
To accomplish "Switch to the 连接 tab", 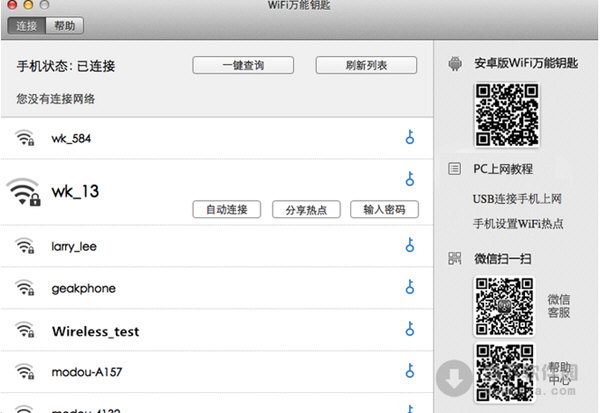I will tap(28, 25).
